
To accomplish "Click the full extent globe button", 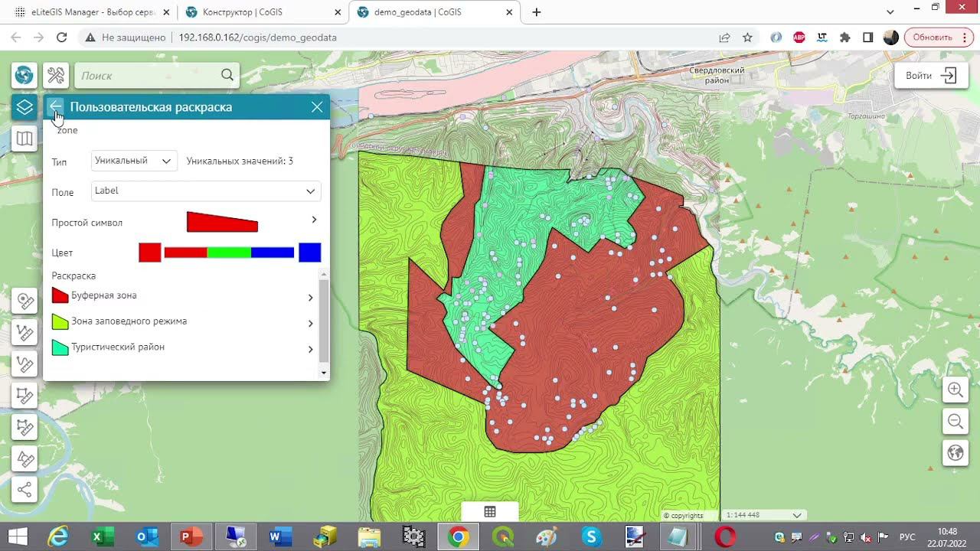I will tap(955, 452).
